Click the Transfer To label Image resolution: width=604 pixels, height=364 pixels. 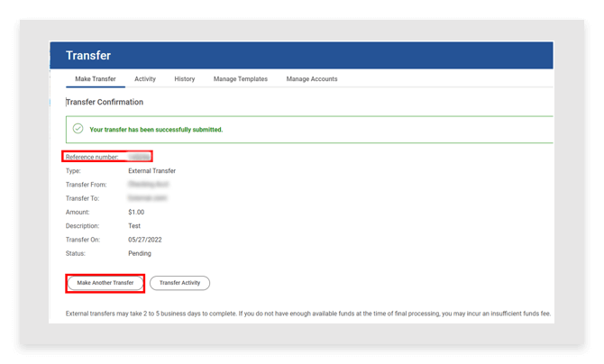(82, 199)
